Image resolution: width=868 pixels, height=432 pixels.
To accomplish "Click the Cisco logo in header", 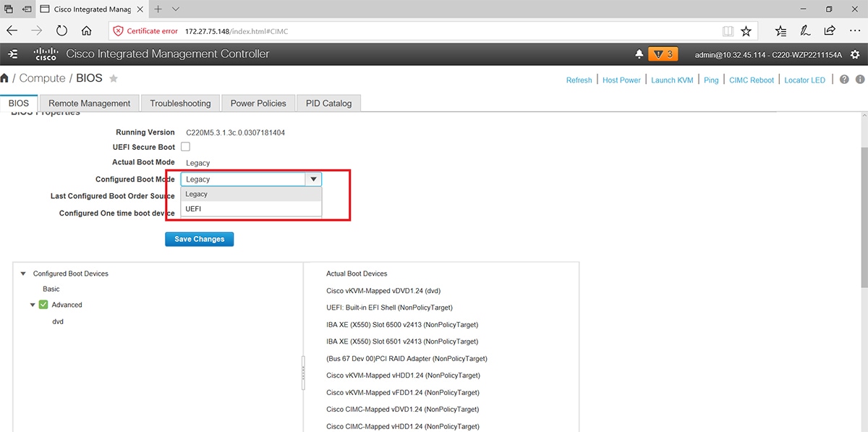I will click(x=46, y=54).
